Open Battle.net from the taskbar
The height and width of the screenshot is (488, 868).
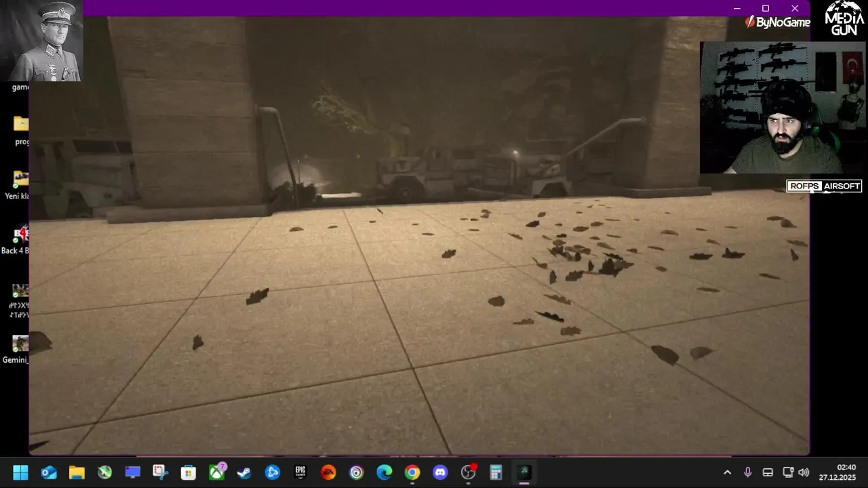[273, 472]
